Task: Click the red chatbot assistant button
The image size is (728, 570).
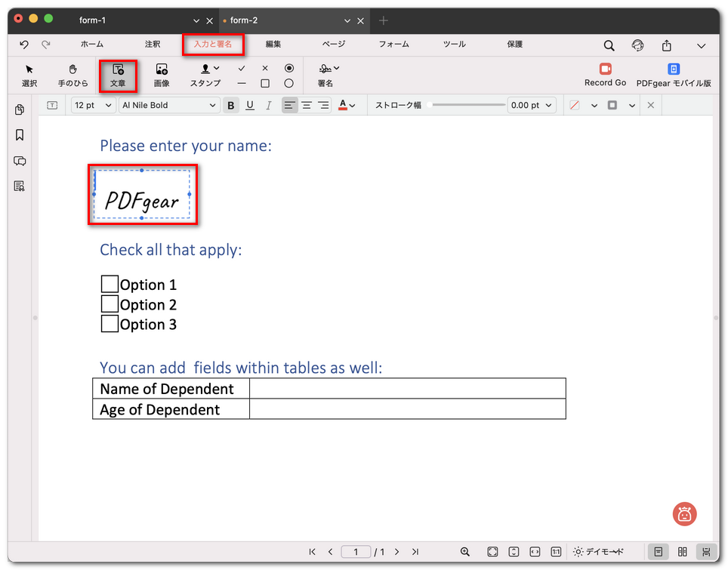Action: pyautogui.click(x=684, y=514)
